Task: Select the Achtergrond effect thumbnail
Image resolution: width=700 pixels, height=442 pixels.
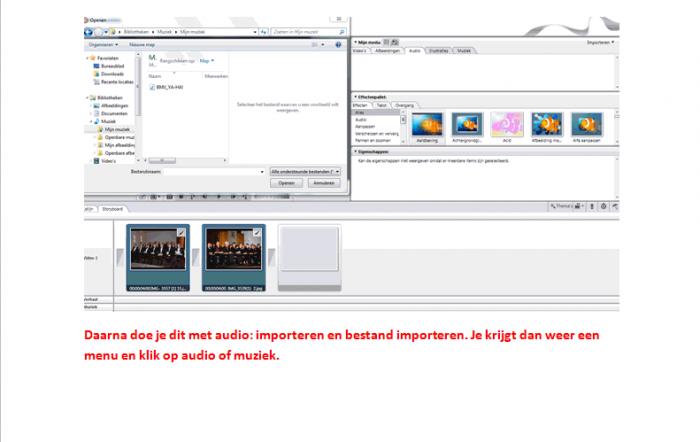Action: [x=467, y=124]
